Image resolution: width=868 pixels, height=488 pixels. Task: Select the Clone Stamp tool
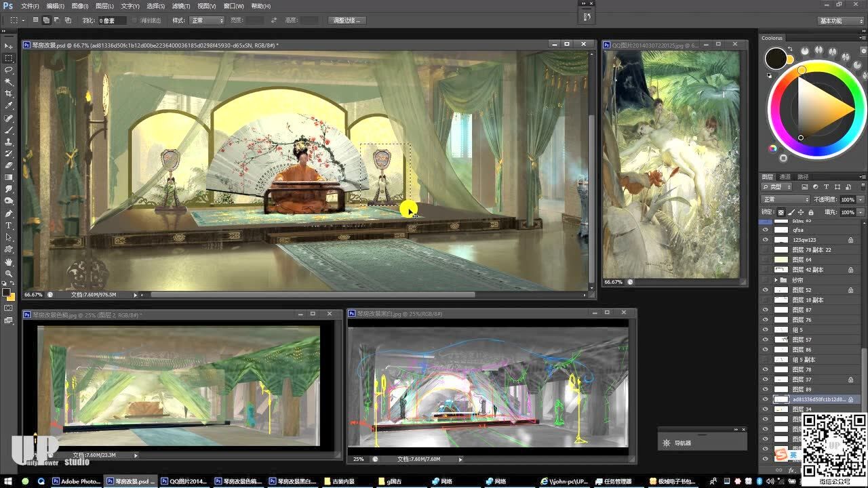coord(9,142)
